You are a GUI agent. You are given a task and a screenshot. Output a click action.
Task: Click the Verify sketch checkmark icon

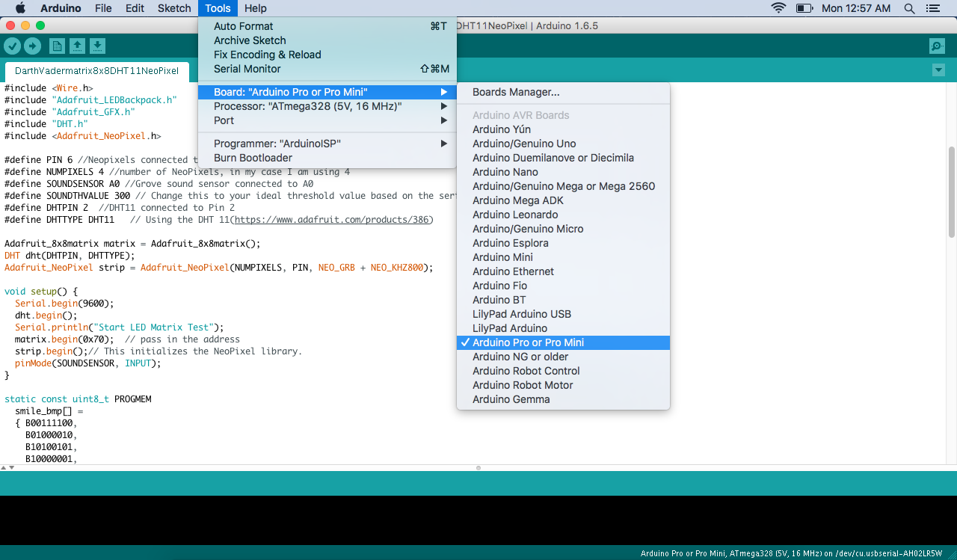point(12,46)
